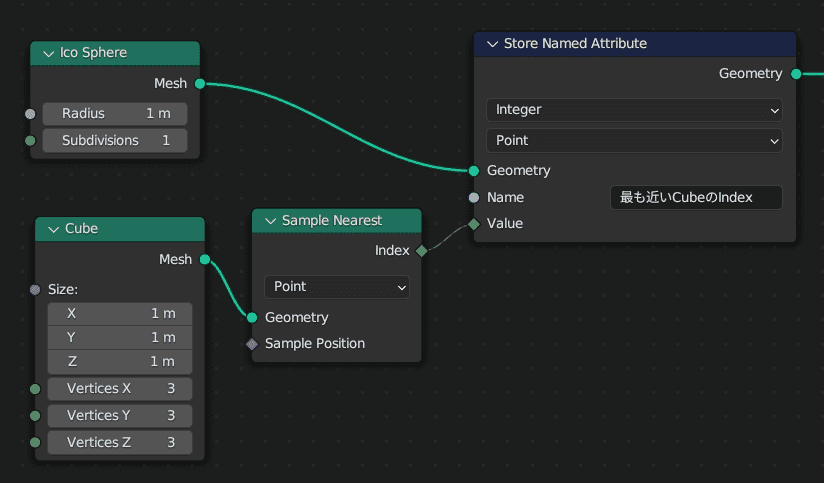Click Store Named Attribute Geometry output socket
Image resolution: width=824 pixels, height=483 pixels.
[x=796, y=74]
